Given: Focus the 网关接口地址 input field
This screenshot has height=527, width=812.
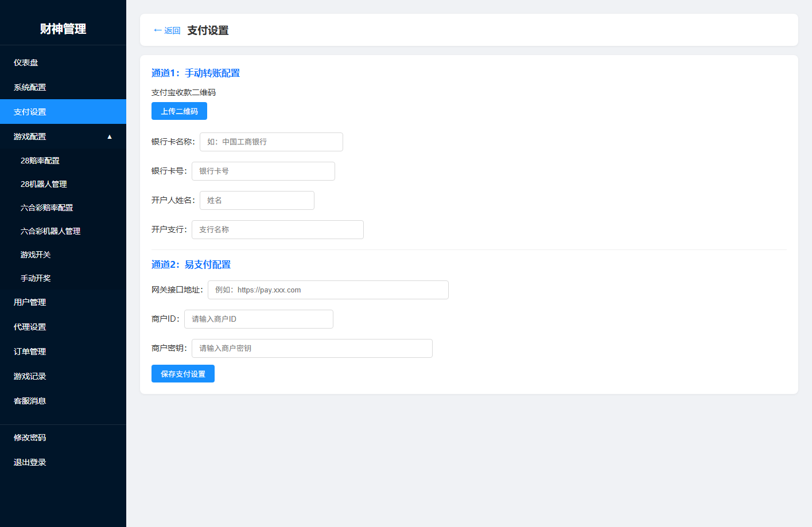Looking at the screenshot, I should (x=328, y=290).
